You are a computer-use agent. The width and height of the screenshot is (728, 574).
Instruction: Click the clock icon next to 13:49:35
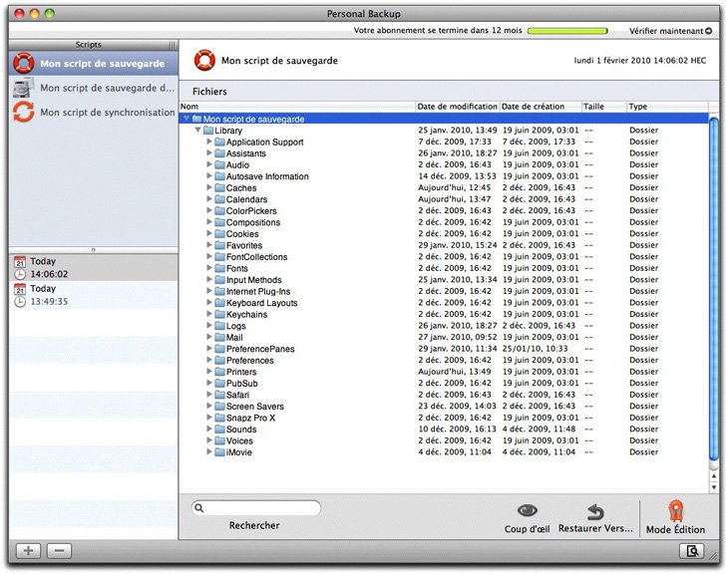point(20,302)
